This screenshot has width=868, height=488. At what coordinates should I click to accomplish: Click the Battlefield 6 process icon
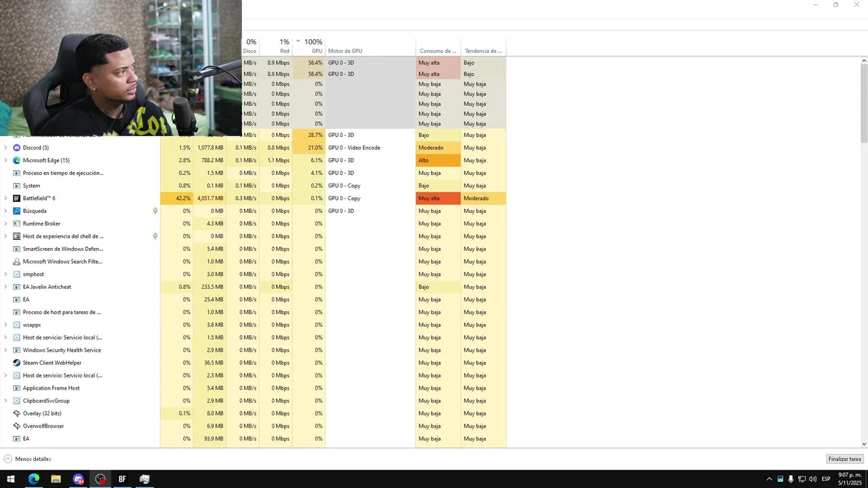tap(17, 199)
